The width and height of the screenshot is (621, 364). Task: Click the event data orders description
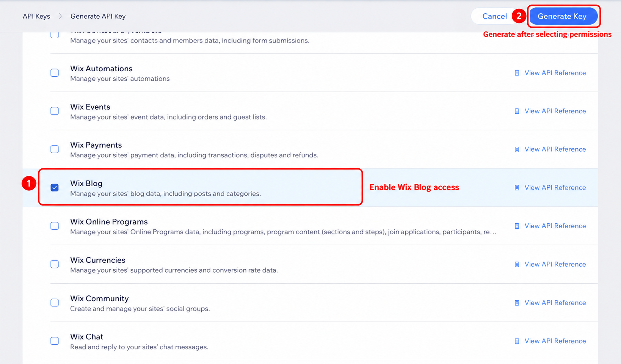pyautogui.click(x=168, y=117)
